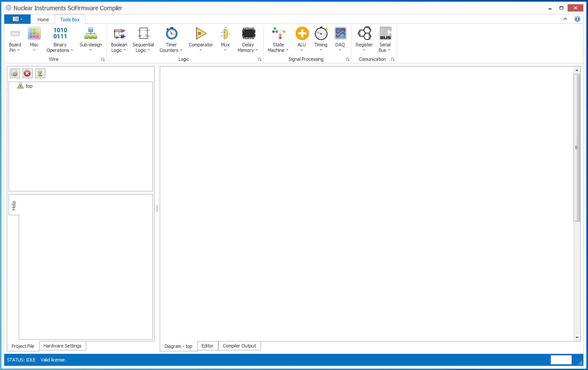Screen dimensions: 588x370
Task: Expand Signal Processing group launcher
Action: coord(348,60)
